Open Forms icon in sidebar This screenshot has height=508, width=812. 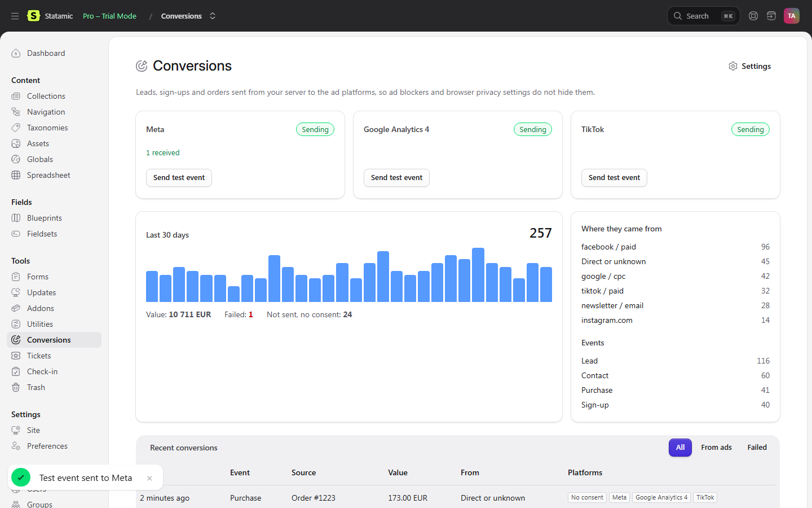16,277
